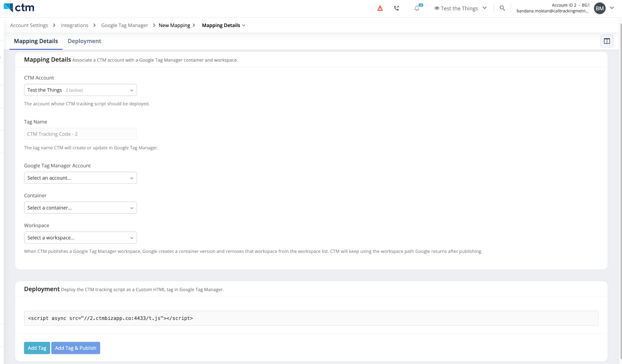Click the 'Deploy the CTM tracking script' description
This screenshot has width=622, height=364.
click(142, 290)
